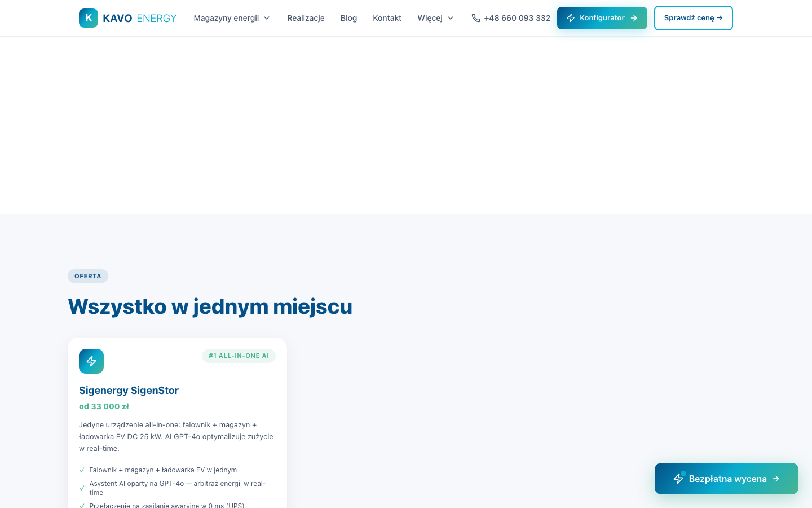812x508 pixels.
Task: Click the Magazyny energii chevron arrow
Action: (267, 18)
